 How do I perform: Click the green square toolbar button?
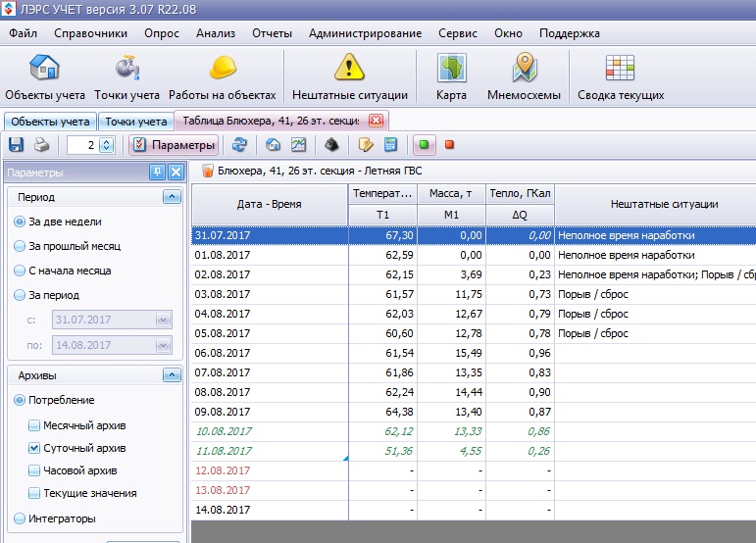pos(425,144)
